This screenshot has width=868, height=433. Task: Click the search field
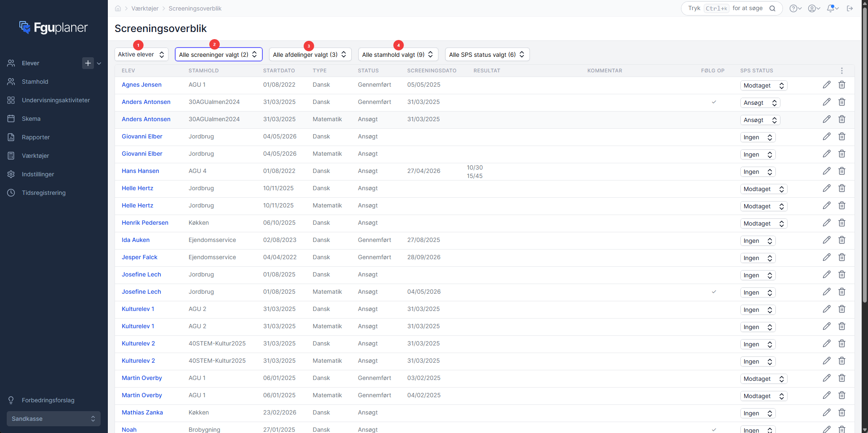[732, 8]
